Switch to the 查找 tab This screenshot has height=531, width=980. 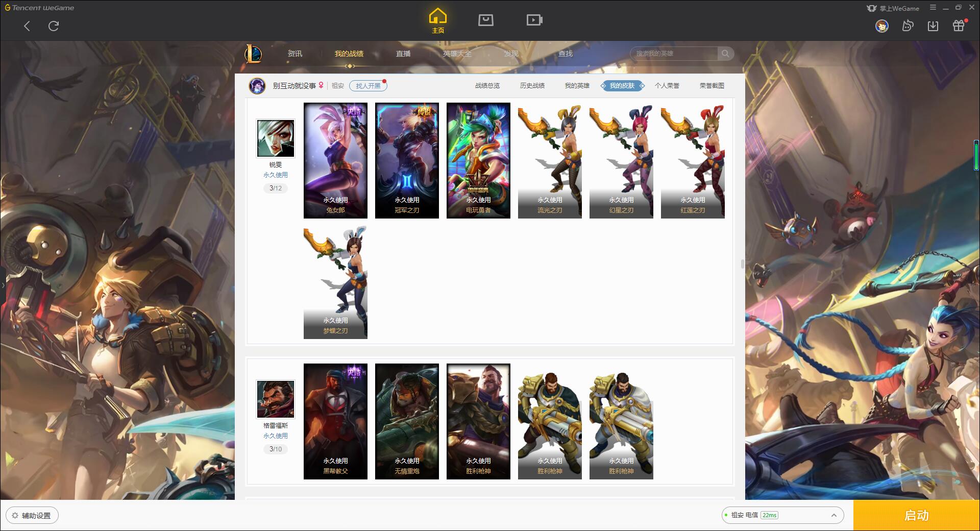566,54
